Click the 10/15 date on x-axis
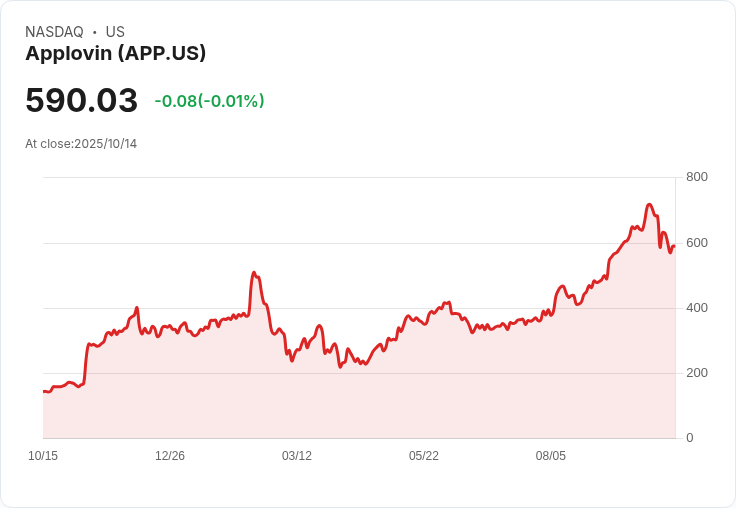736x508 pixels. [x=43, y=456]
